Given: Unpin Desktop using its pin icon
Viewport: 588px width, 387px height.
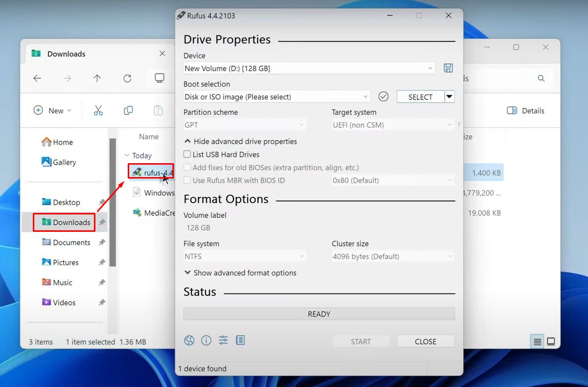Looking at the screenshot, I should (x=101, y=202).
